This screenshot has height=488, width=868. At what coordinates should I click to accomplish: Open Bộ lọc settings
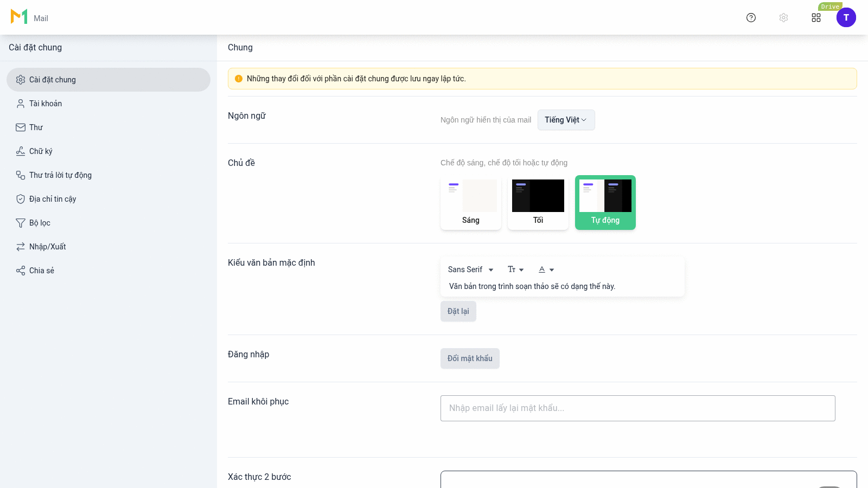(x=108, y=223)
